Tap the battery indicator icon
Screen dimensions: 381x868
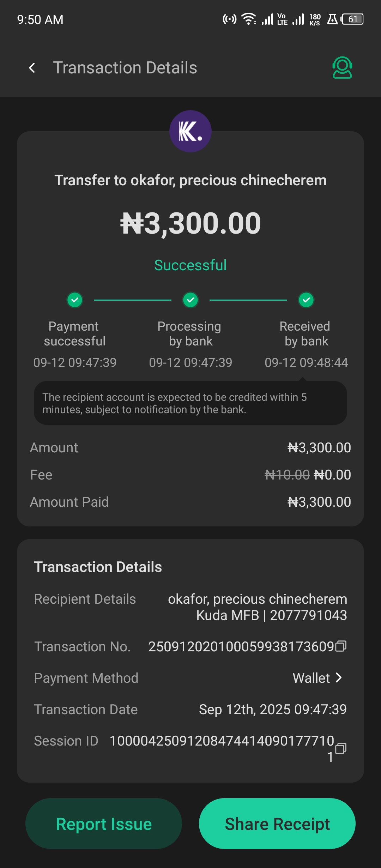[353, 19]
